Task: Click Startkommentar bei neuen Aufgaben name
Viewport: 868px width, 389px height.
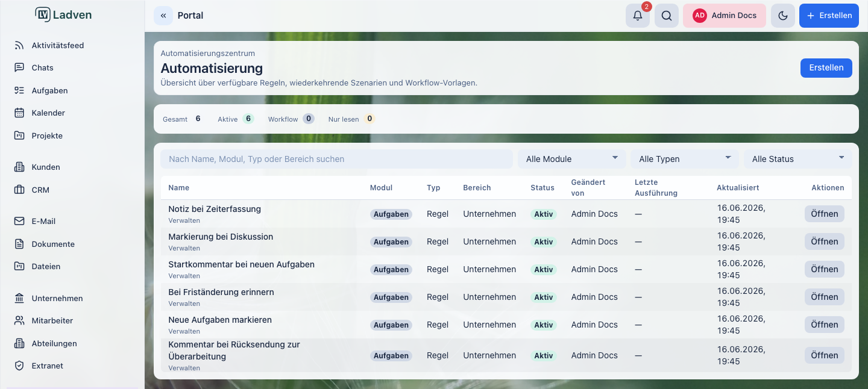Action: click(x=241, y=264)
